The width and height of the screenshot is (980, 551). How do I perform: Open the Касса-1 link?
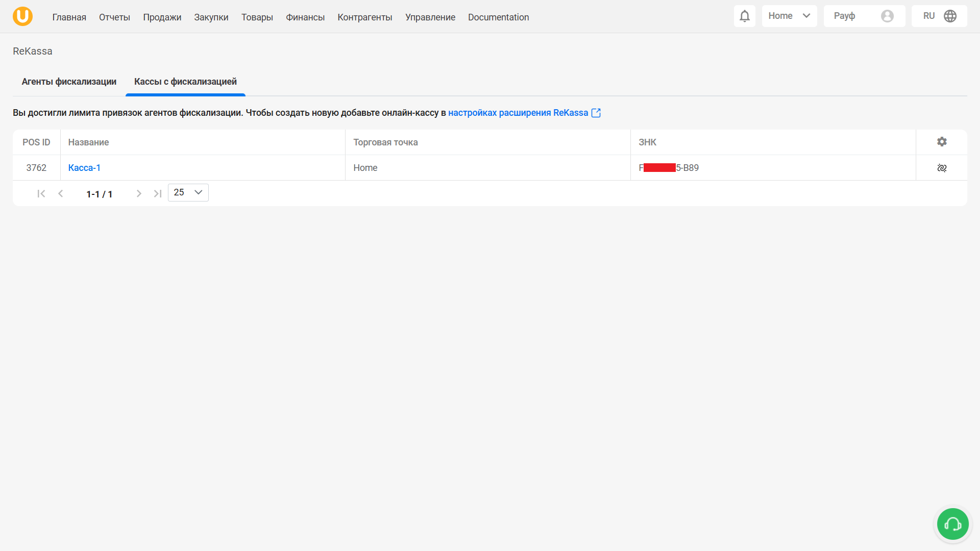[84, 168]
